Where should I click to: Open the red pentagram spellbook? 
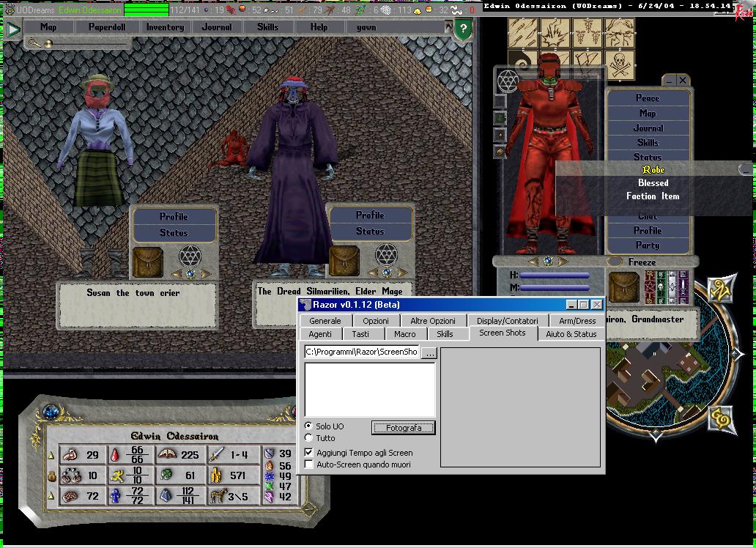point(650,287)
